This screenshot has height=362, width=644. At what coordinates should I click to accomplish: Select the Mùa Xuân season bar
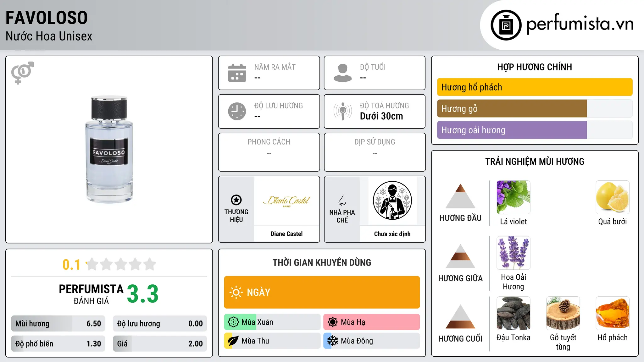point(272,322)
